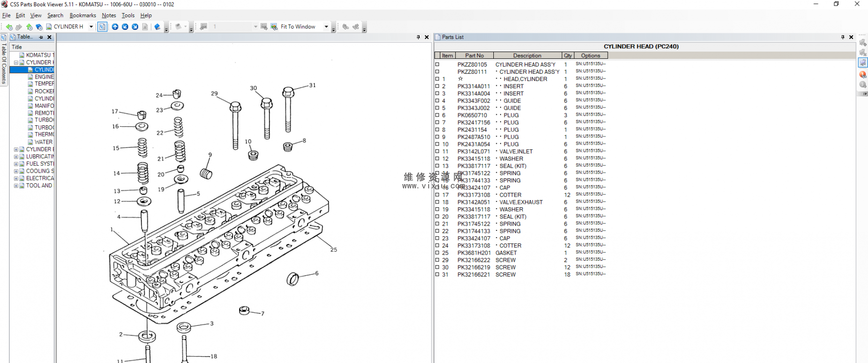Open the page number dropdown

click(x=256, y=27)
